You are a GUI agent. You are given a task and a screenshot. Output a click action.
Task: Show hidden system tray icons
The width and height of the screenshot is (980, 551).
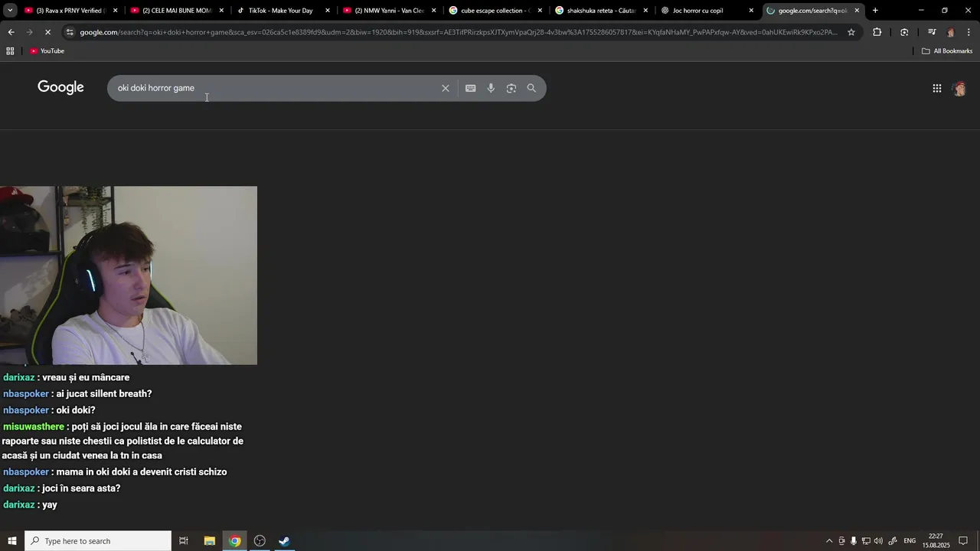(x=828, y=541)
